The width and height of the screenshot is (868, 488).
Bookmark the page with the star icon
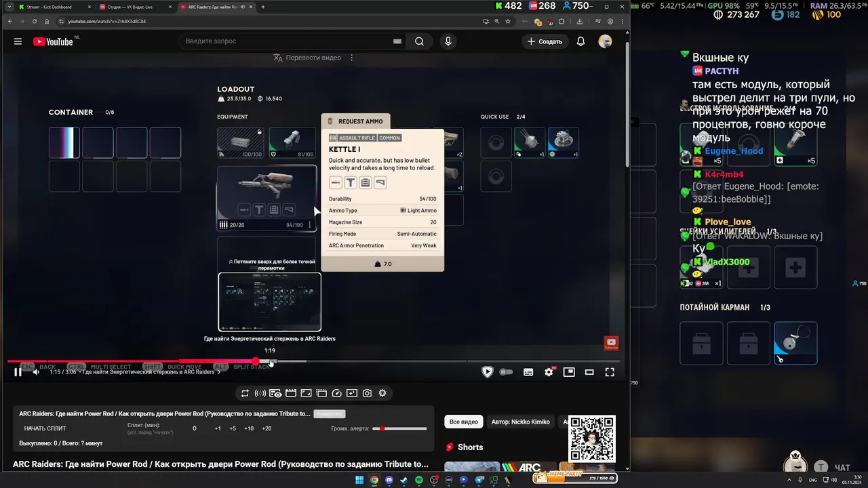pyautogui.click(x=508, y=21)
